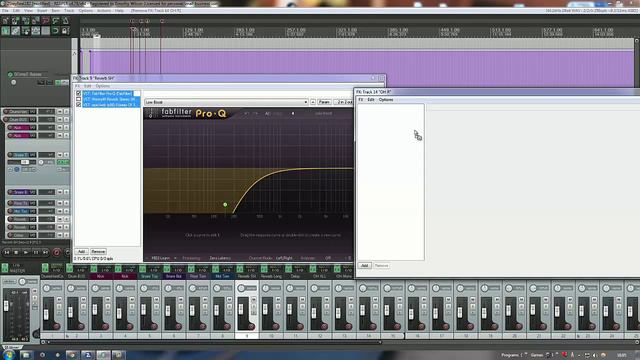Mute the Drum BUS track
Image resolution: width=640 pixels, height=360 pixels.
(60, 119)
